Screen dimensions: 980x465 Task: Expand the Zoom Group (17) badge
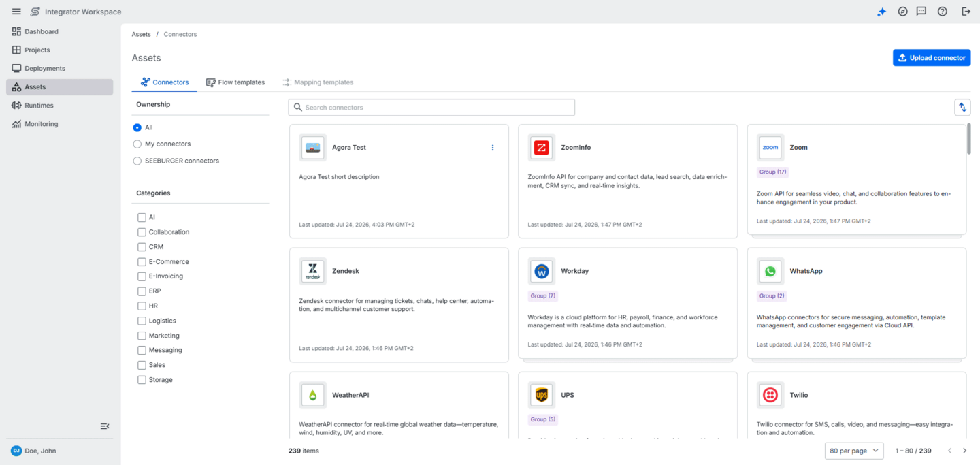(772, 172)
